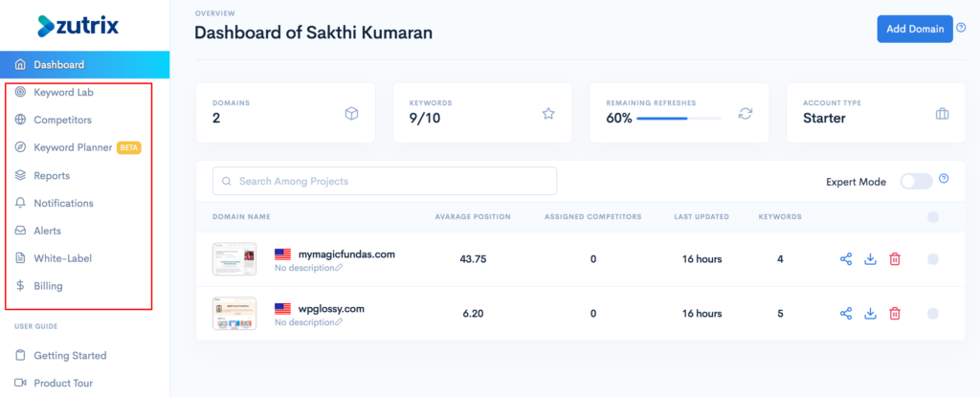
Task: Tick the select-all checkbox in table header
Action: tap(933, 217)
